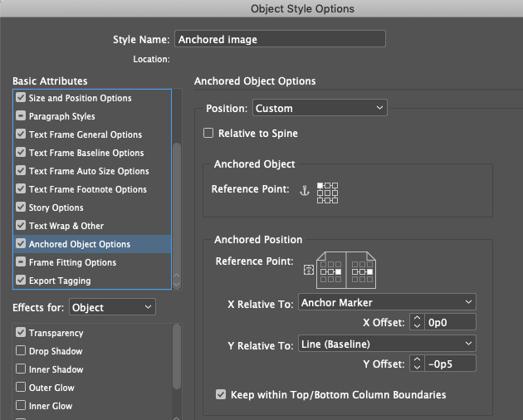
Task: Click the Y Offset stepper arrows
Action: [417, 364]
